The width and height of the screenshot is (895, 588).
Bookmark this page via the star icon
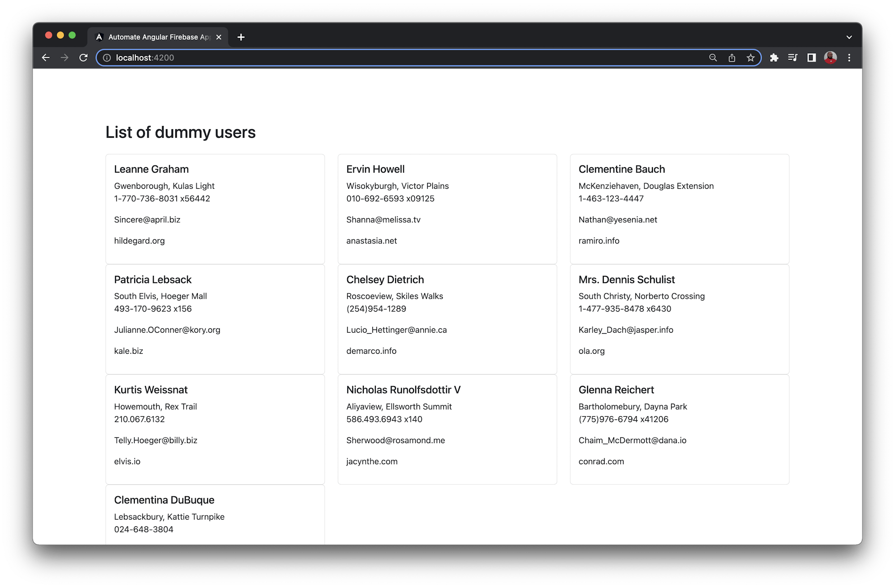(x=750, y=58)
